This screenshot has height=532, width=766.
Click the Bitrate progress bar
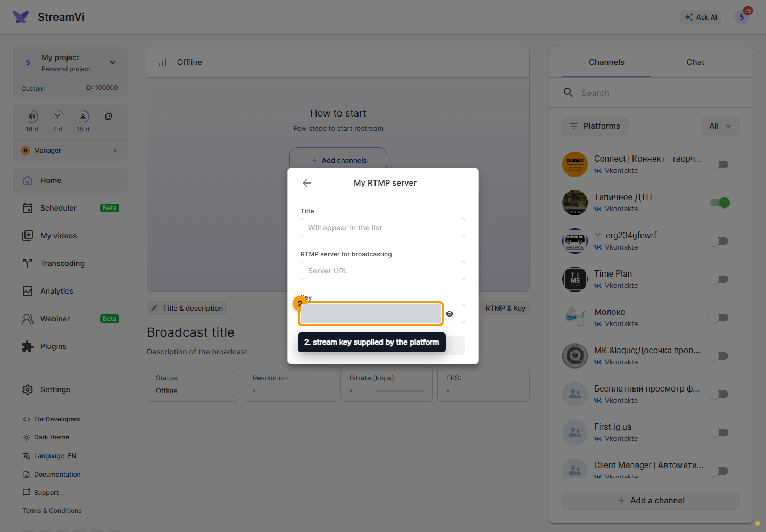pyautogui.click(x=399, y=390)
